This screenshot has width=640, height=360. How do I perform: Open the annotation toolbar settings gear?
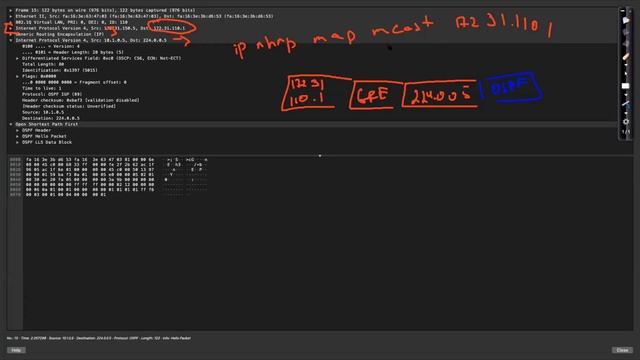626,122
